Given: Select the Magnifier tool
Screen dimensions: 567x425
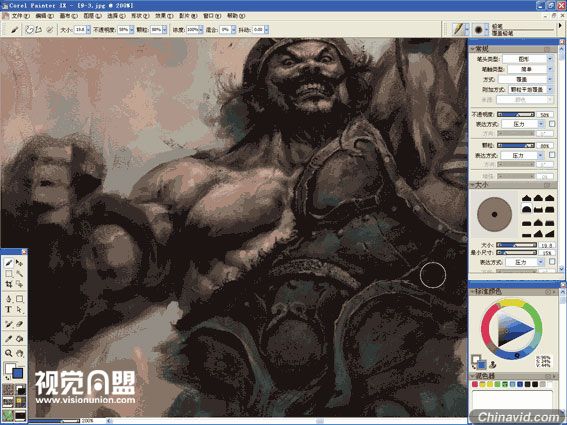Looking at the screenshot, I should (9, 353).
